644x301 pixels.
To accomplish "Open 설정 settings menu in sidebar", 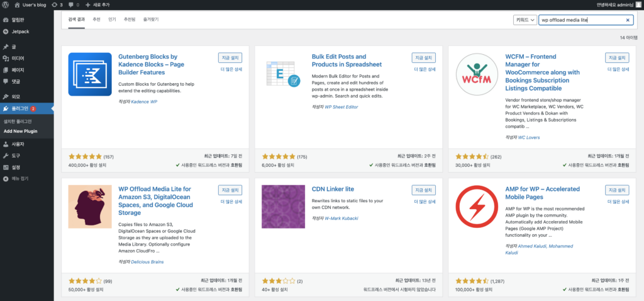I will tap(26, 168).
